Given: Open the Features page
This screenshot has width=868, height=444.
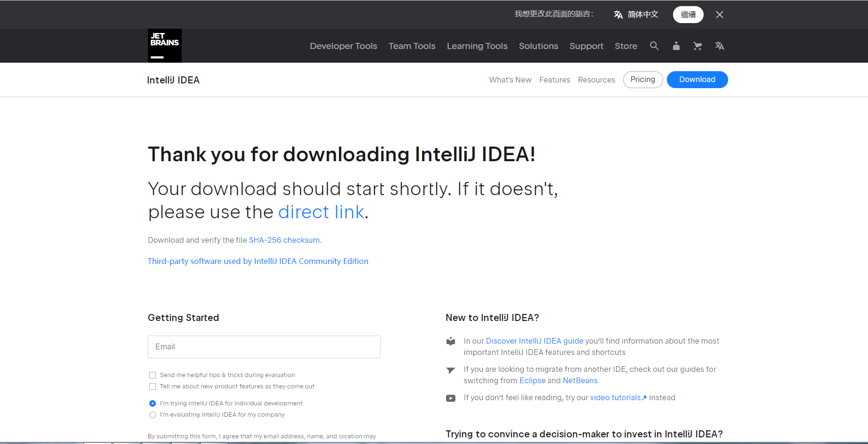Looking at the screenshot, I should click(555, 80).
